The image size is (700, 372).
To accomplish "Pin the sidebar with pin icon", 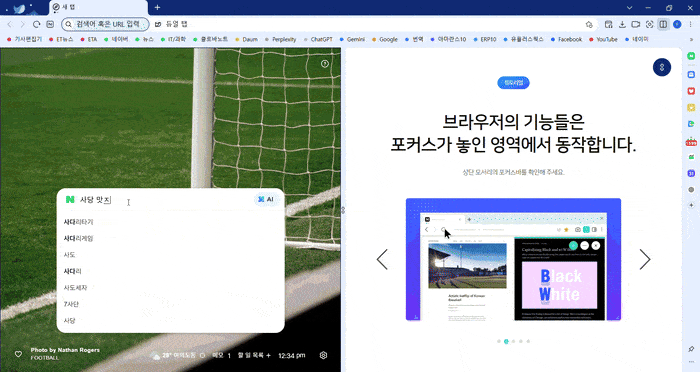I will coord(691,348).
